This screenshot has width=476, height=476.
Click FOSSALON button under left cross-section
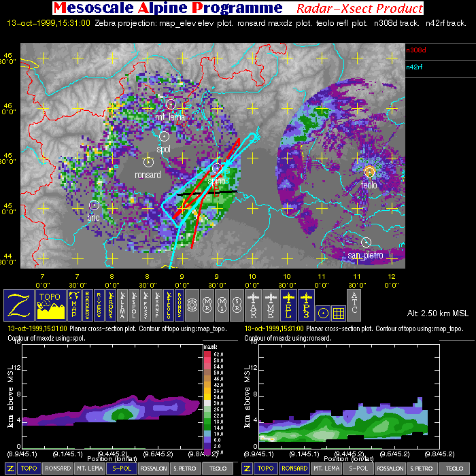coord(154,469)
